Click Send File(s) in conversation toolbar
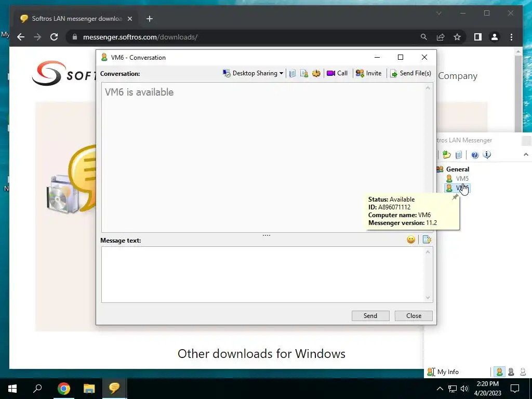 (x=410, y=73)
